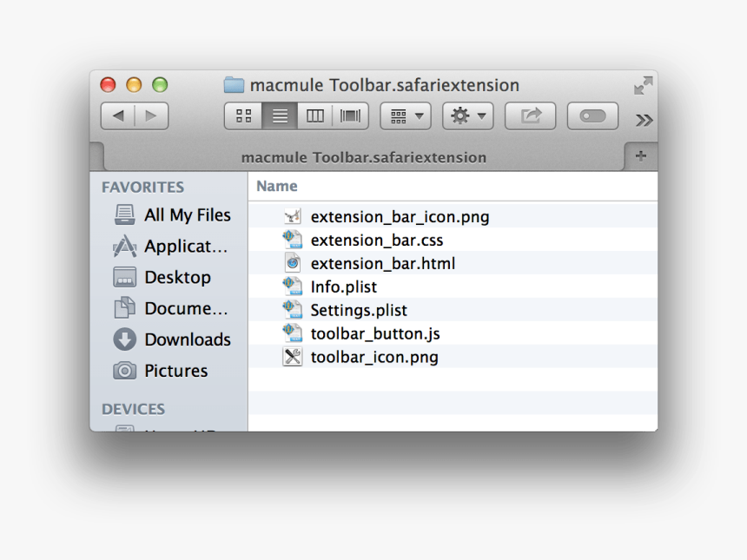Add a new Finder tab with plus
747x560 pixels.
pyautogui.click(x=641, y=155)
